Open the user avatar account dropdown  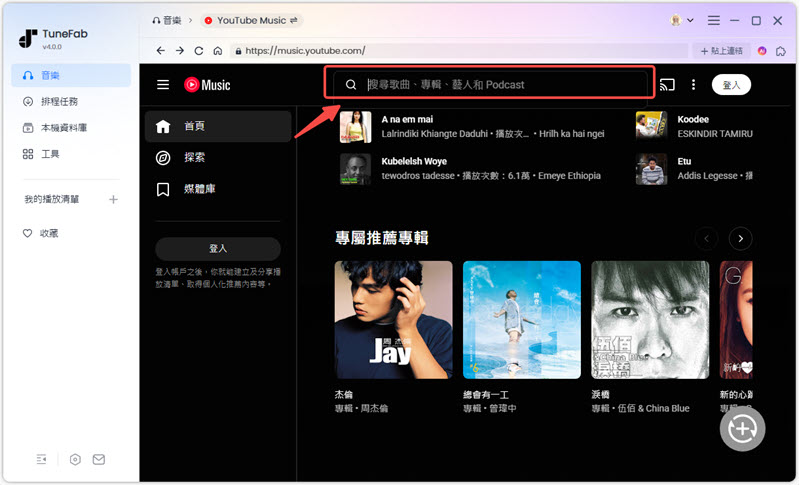click(x=682, y=20)
